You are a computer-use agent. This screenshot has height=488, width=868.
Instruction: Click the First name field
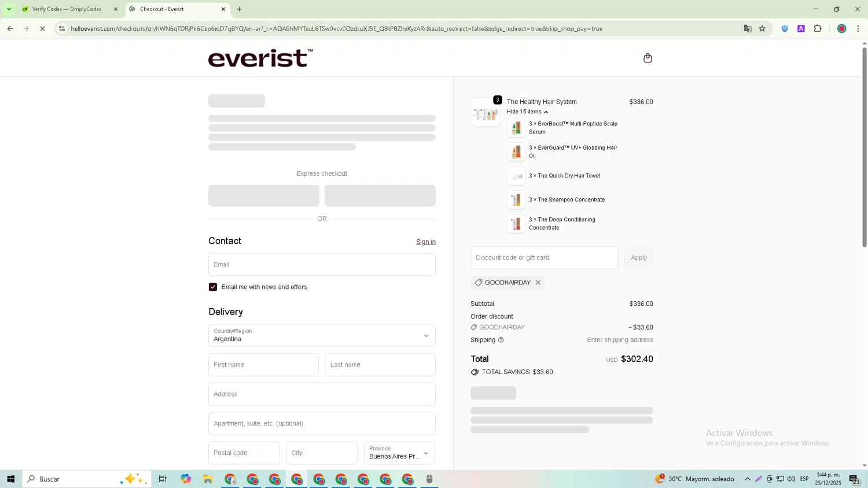click(x=263, y=365)
